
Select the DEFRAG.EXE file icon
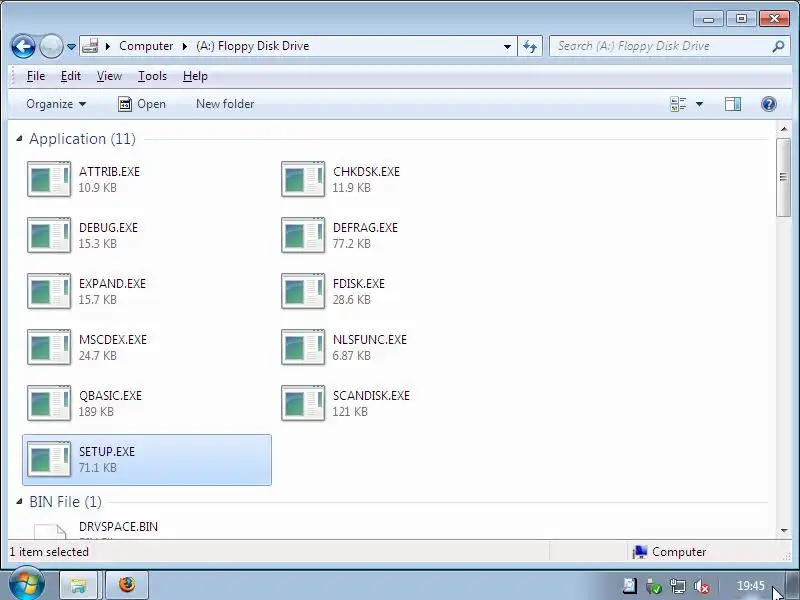[303, 235]
